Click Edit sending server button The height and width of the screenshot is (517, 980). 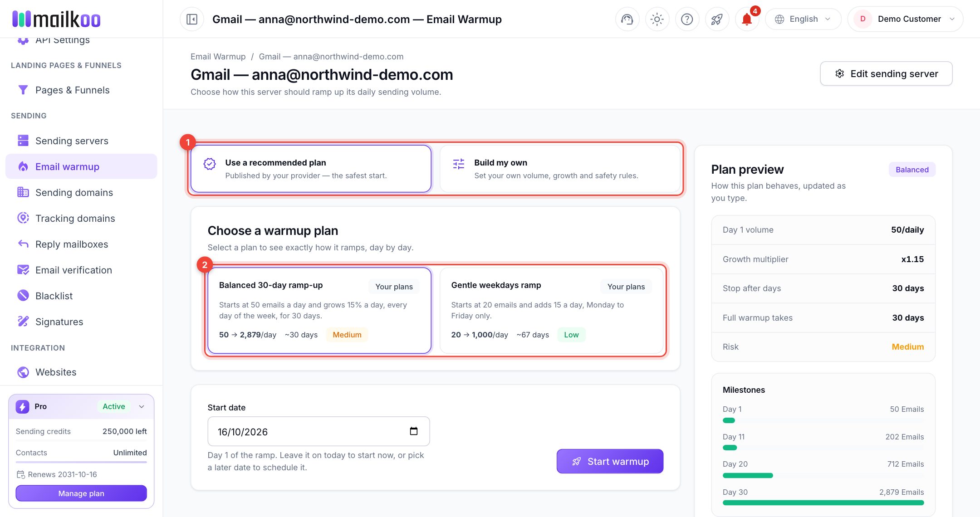click(x=886, y=73)
